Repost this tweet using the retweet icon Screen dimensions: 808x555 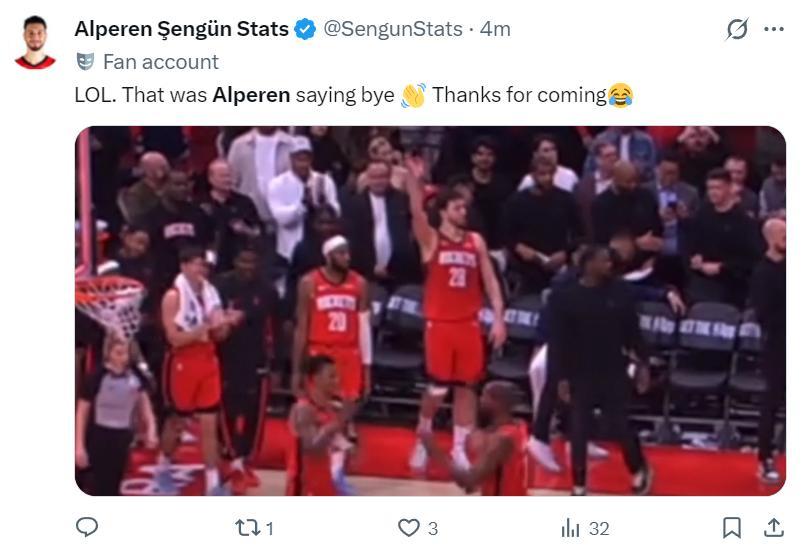[245, 527]
